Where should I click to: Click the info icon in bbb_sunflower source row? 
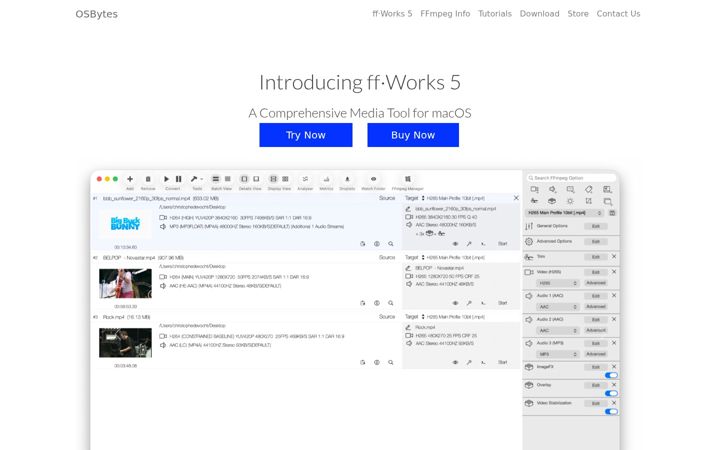pos(377,244)
